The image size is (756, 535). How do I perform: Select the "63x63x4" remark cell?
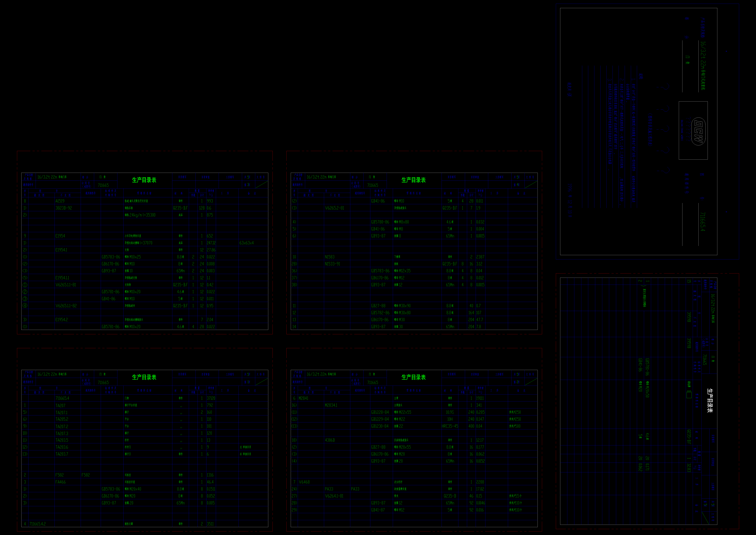point(247,243)
